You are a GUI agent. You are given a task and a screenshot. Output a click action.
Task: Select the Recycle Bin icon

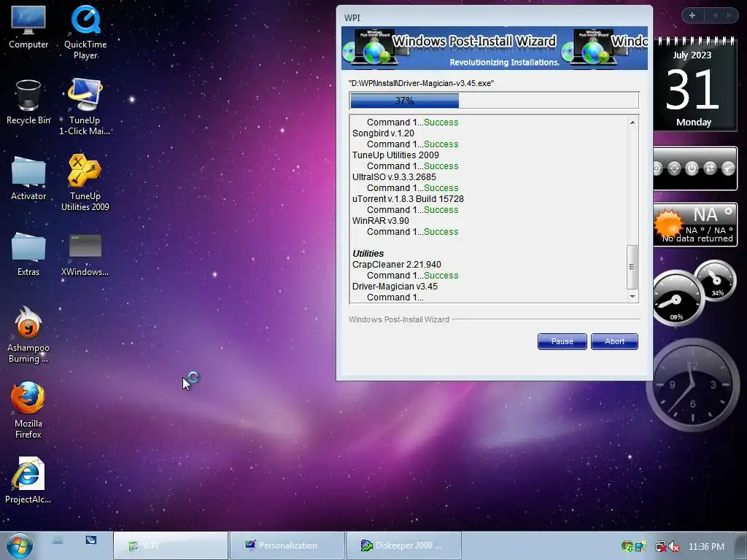click(x=28, y=102)
